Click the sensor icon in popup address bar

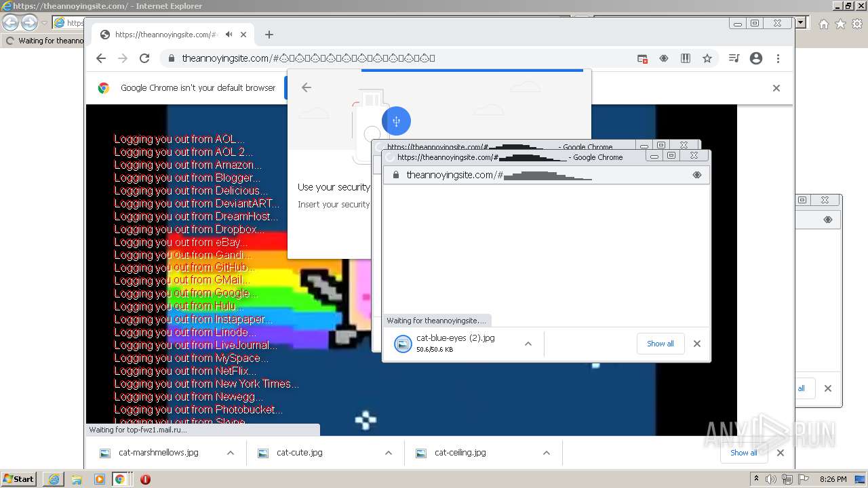(696, 175)
